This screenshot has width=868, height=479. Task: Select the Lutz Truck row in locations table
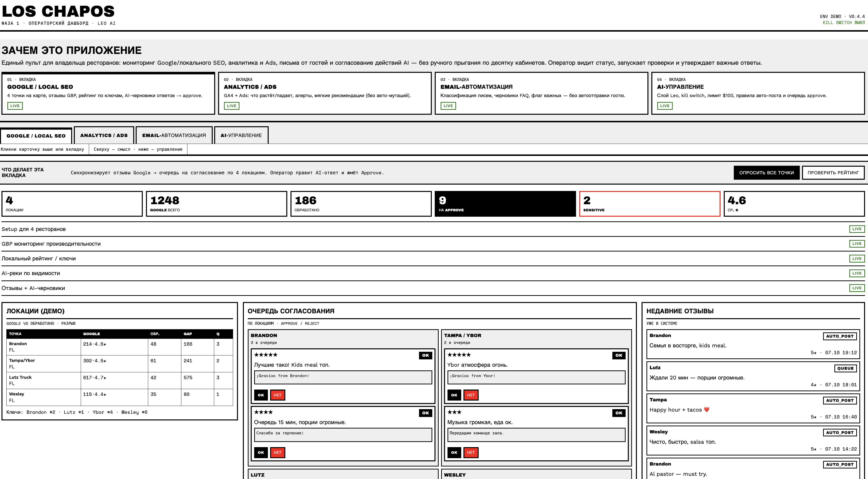click(120, 380)
